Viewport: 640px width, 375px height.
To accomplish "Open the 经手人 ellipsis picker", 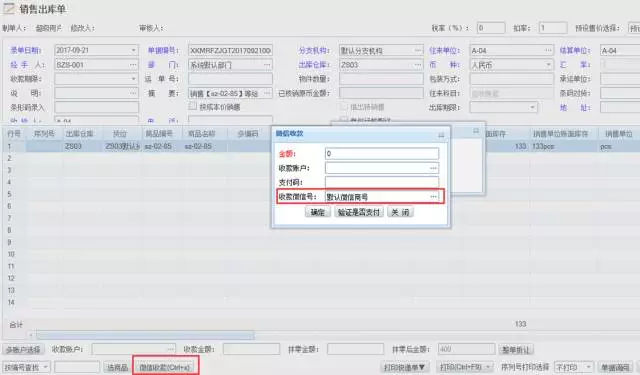I will click(133, 64).
